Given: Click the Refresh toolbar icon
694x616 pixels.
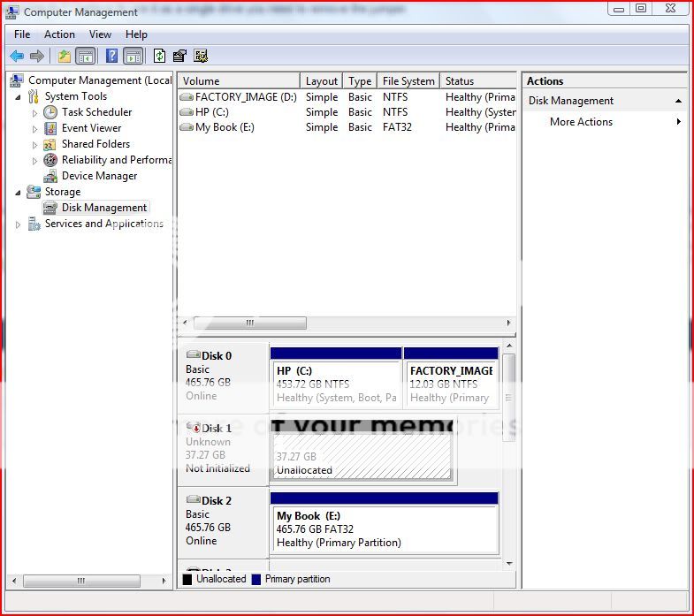Looking at the screenshot, I should 159,56.
